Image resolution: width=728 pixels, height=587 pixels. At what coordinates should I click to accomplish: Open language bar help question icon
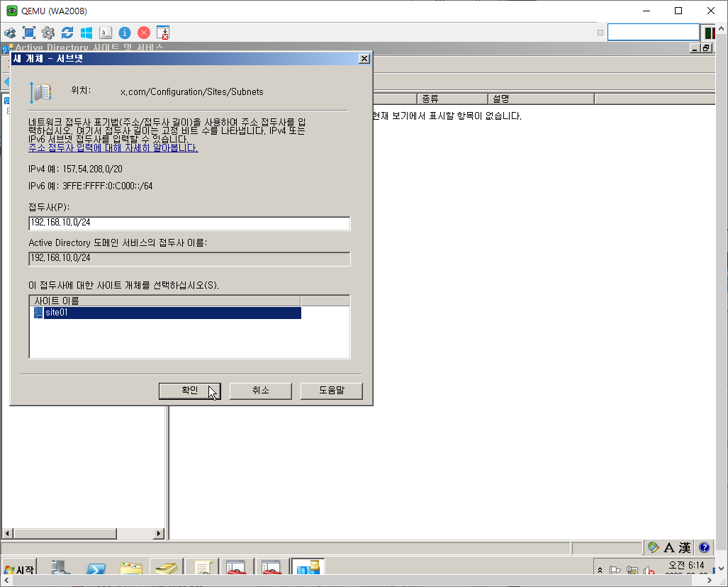coord(704,548)
